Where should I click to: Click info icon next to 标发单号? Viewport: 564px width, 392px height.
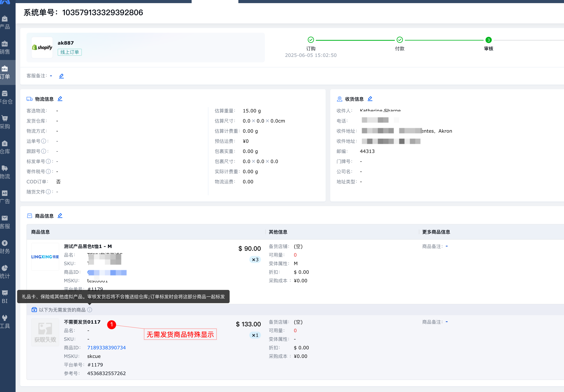coord(48,161)
